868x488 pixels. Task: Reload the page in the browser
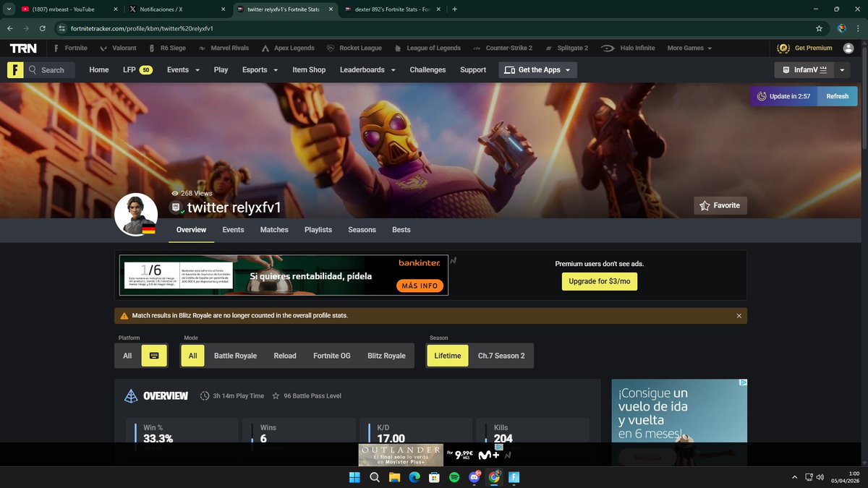[x=43, y=28]
